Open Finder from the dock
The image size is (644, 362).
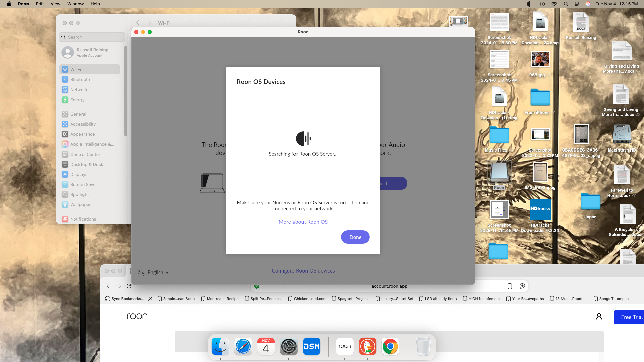pos(220,346)
